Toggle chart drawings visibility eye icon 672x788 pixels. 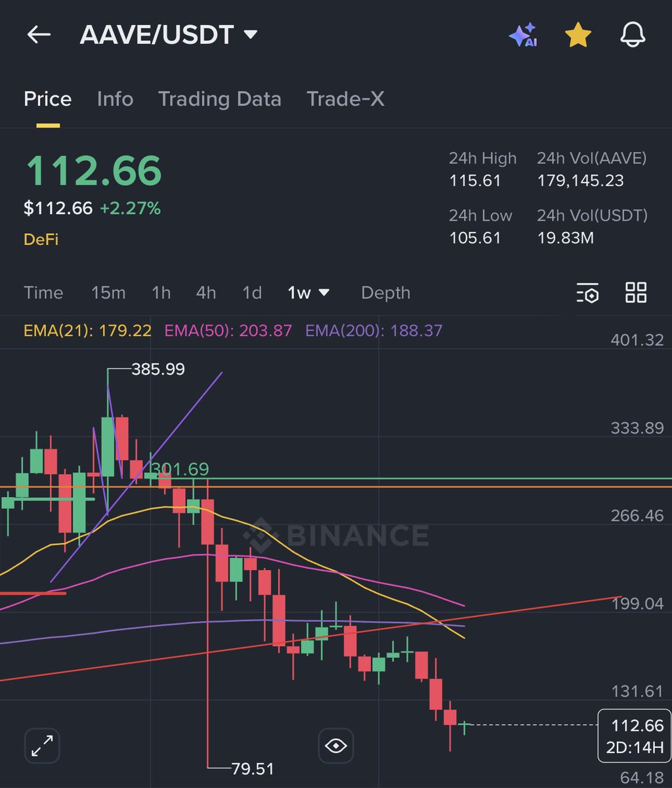point(336,745)
